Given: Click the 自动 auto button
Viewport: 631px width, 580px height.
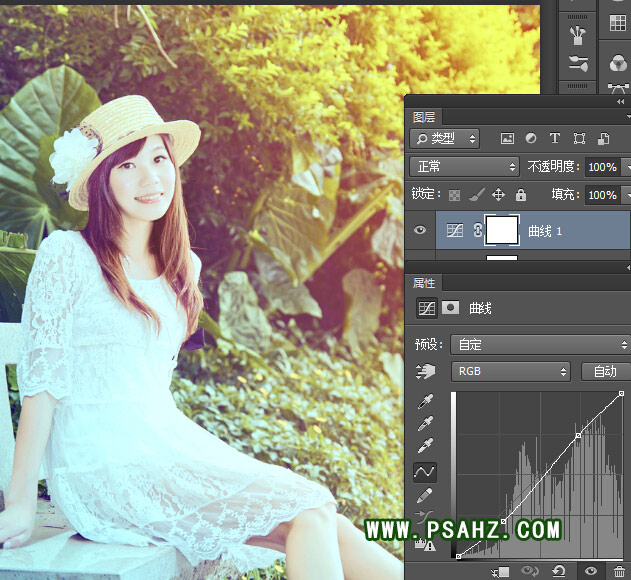Looking at the screenshot, I should tap(605, 371).
